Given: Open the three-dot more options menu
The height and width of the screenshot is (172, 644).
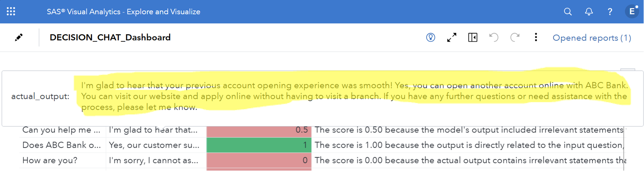Looking at the screenshot, I should click(x=536, y=38).
